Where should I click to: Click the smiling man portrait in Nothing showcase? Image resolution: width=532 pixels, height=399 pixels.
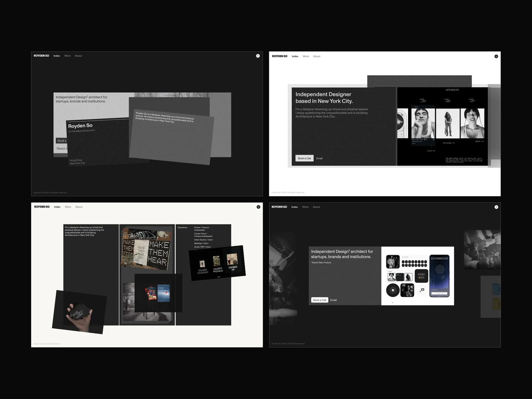(x=423, y=123)
